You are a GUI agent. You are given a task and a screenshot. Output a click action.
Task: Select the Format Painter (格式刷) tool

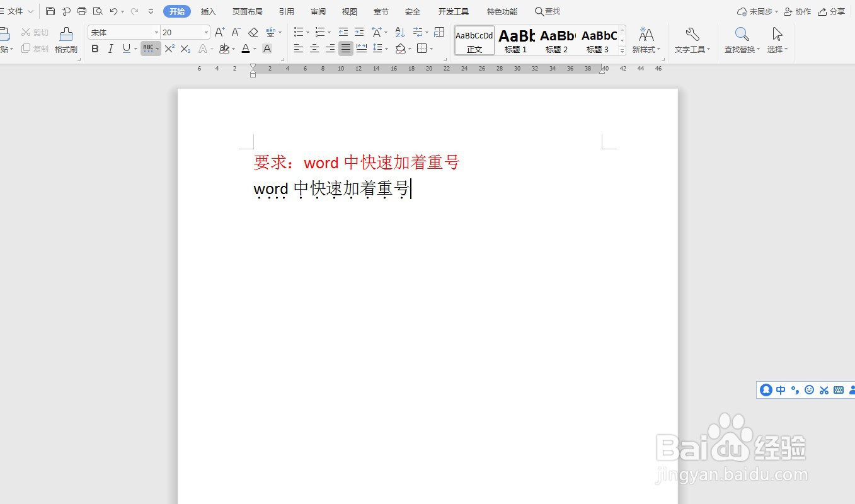[66, 40]
